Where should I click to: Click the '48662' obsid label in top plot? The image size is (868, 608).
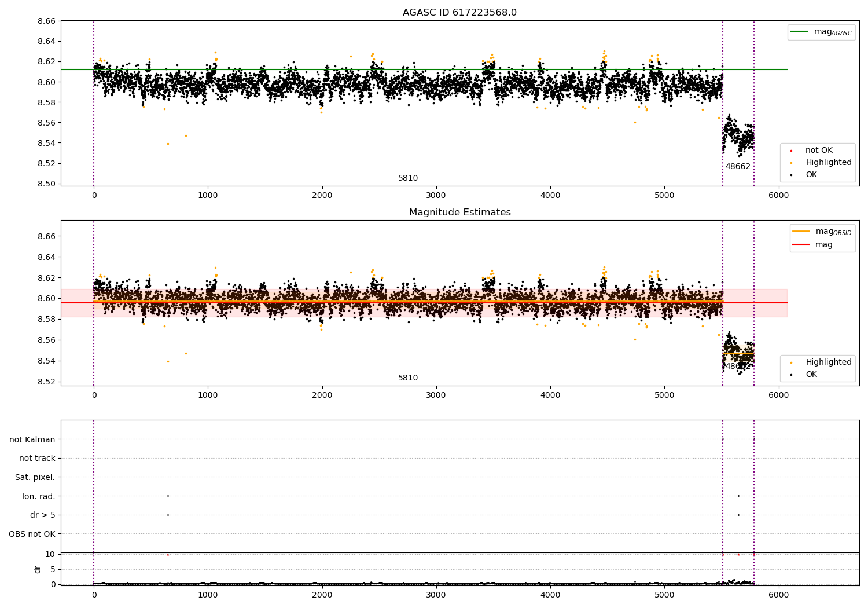click(x=738, y=167)
